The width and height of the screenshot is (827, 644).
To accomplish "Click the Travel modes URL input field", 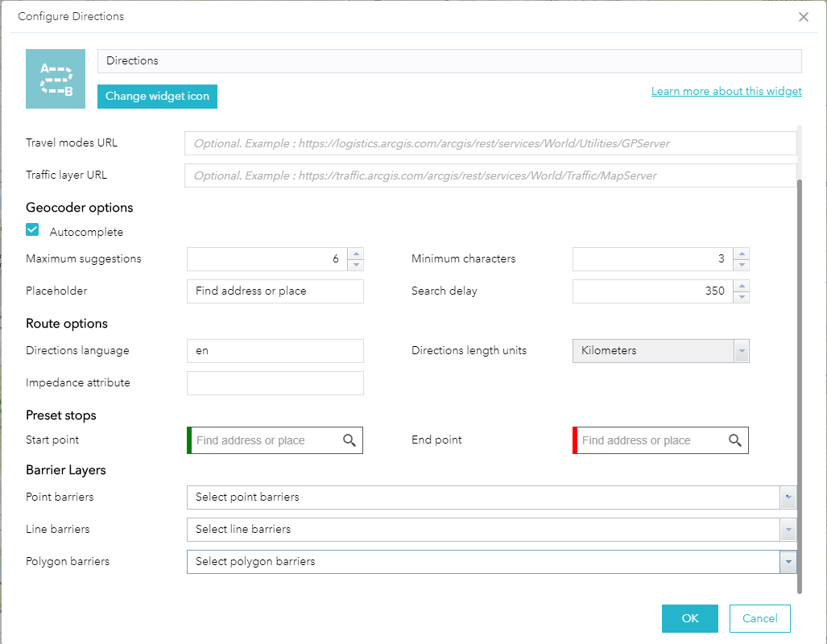I will click(490, 143).
